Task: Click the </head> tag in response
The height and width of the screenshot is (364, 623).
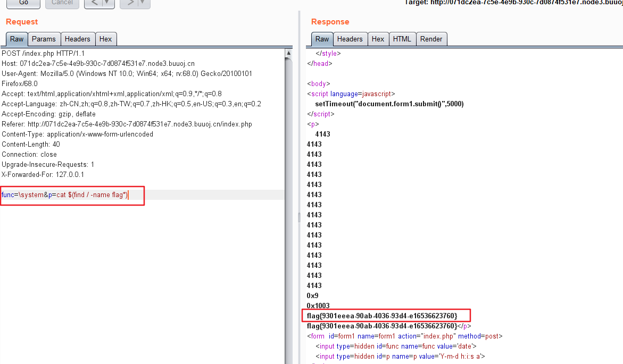Action: click(319, 64)
